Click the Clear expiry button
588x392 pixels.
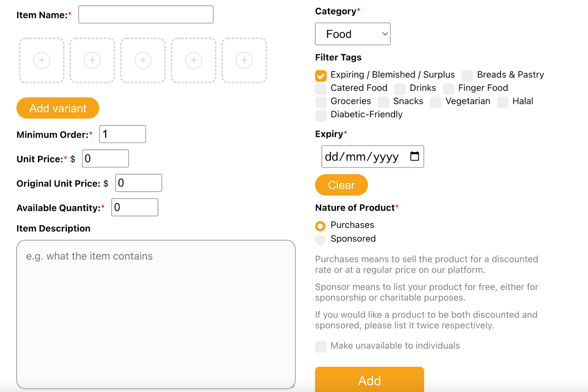pyautogui.click(x=341, y=185)
